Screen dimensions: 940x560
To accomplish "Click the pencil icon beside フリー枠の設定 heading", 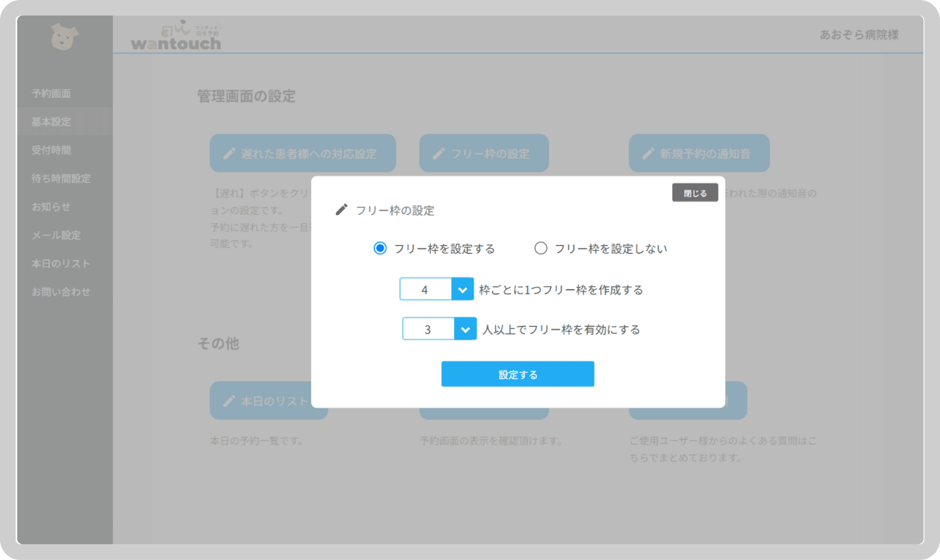I will pos(341,210).
